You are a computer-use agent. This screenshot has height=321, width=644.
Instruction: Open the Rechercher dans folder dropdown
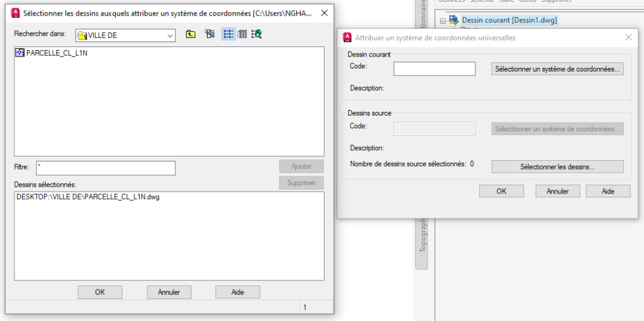170,36
